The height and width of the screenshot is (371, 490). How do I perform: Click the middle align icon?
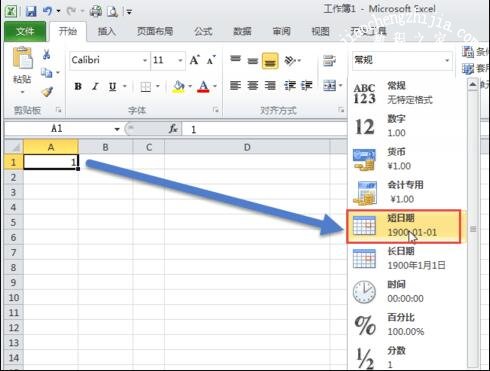tap(253, 60)
